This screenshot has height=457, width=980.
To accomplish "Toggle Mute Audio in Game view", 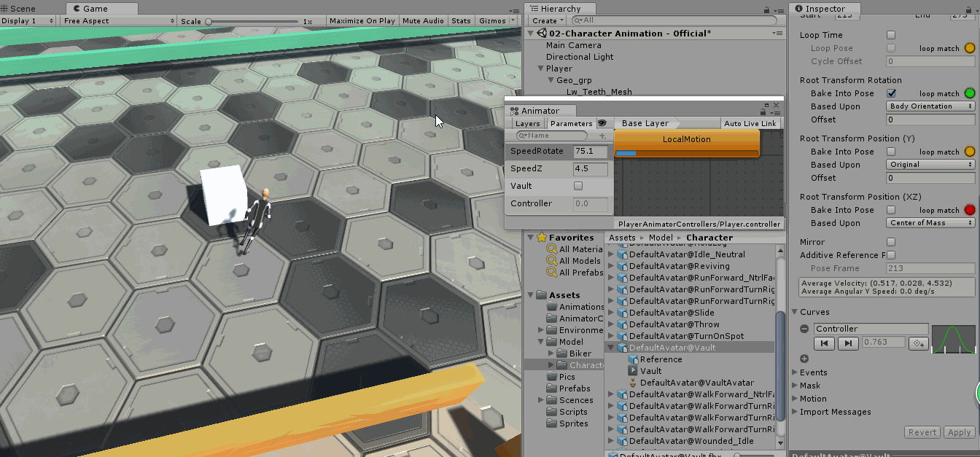I will (424, 21).
